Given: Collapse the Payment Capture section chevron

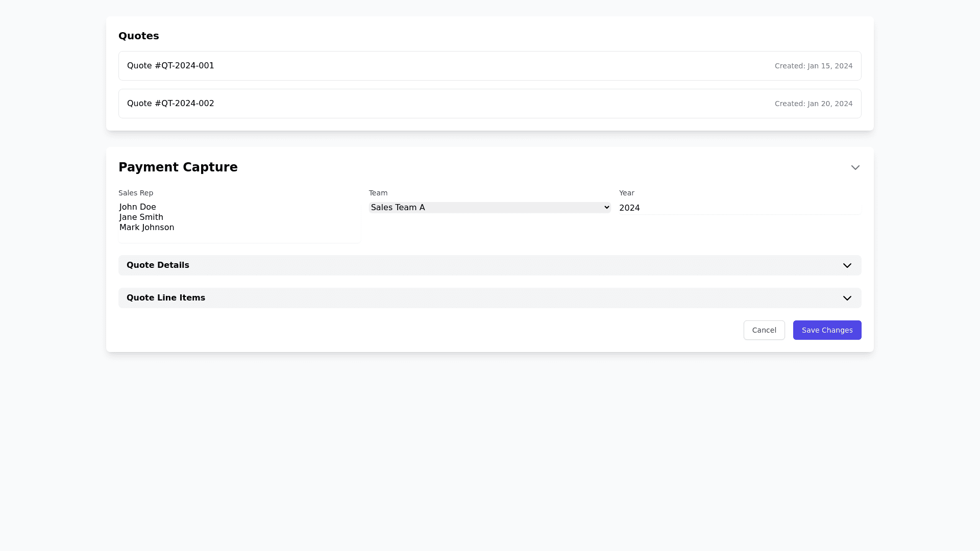Looking at the screenshot, I should click(x=855, y=167).
